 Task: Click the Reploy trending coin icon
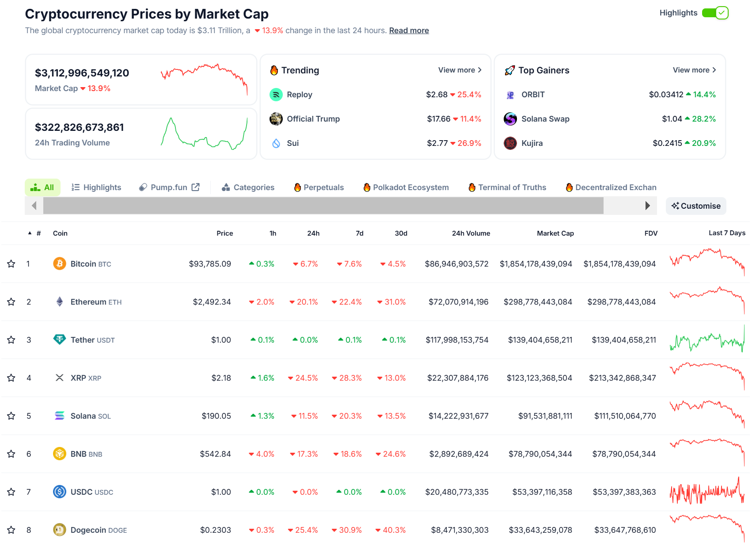pyautogui.click(x=276, y=95)
